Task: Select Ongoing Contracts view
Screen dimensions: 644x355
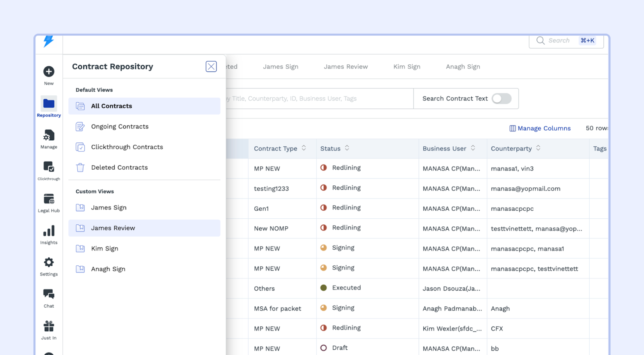Action: 120,127
